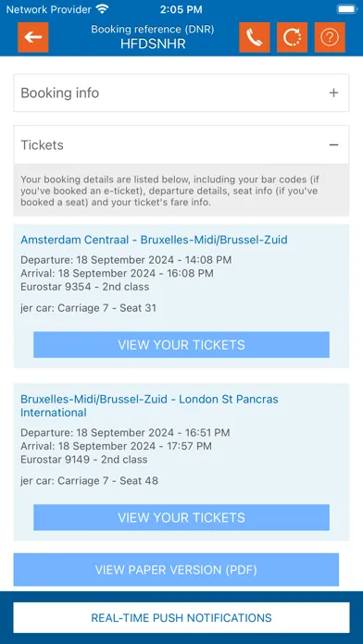Select Amsterdam Centraal - Bruxelles-Midi route title
Viewport: 363px width, 644px height.
[x=154, y=240]
